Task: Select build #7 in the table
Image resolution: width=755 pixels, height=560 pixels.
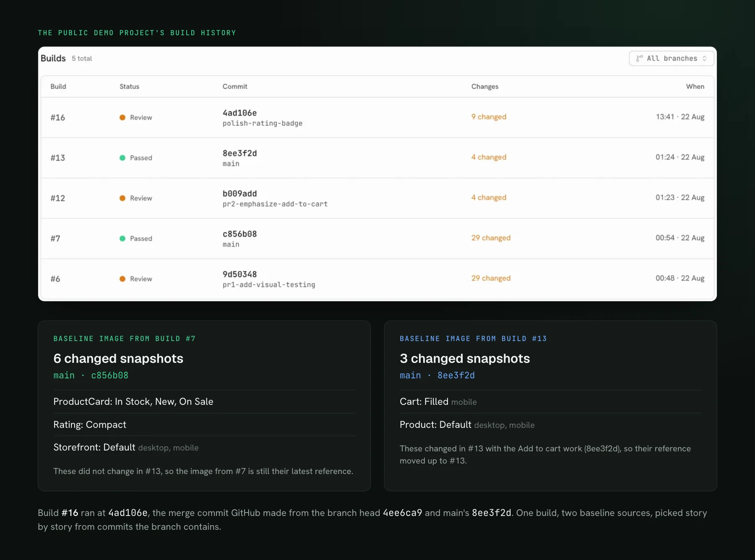Action: pyautogui.click(x=377, y=238)
